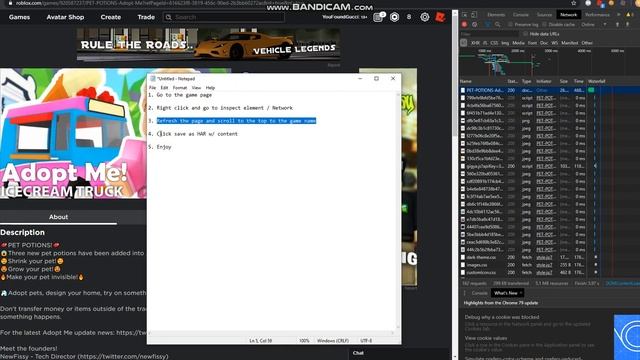Viewport: 640px width, 360px height.
Task: Sort network requests by Size column header
Action: [564, 81]
